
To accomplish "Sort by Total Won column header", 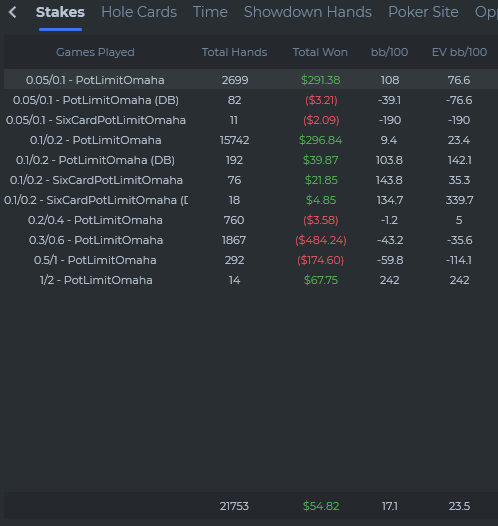I will tap(320, 52).
